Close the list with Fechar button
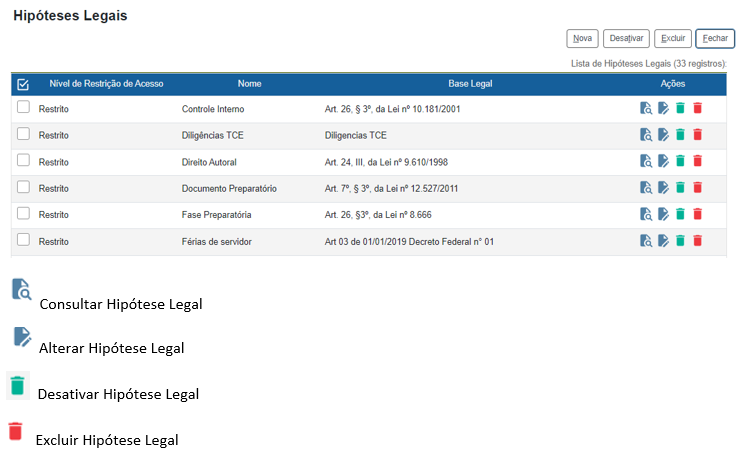The width and height of the screenshot is (742, 468). coord(715,39)
